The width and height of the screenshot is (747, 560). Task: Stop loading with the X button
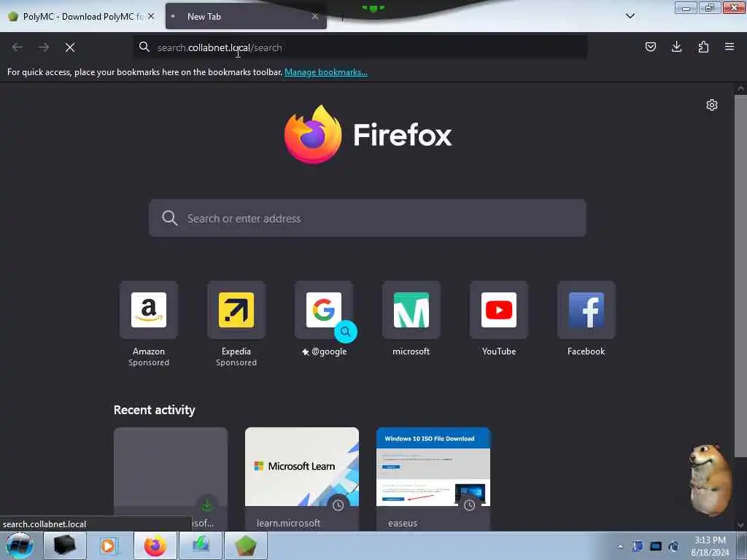click(x=70, y=47)
